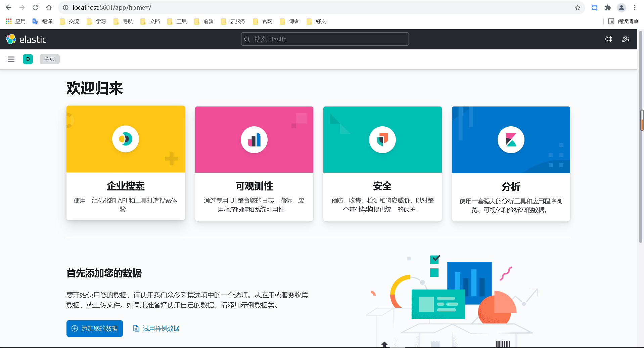Click the browser back arrow
This screenshot has width=644, height=348.
[x=9, y=7]
